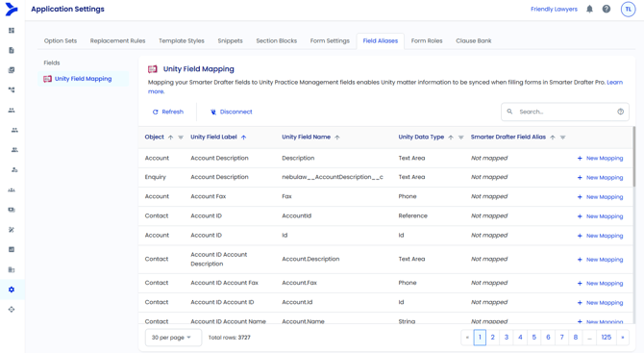Click the Total rows: 3727 text
The image size is (644, 353).
pyautogui.click(x=229, y=338)
